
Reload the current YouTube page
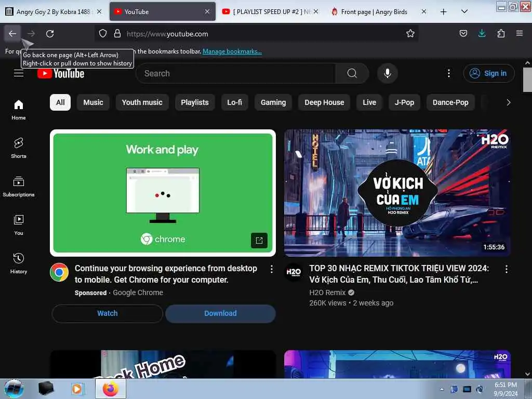tap(50, 34)
